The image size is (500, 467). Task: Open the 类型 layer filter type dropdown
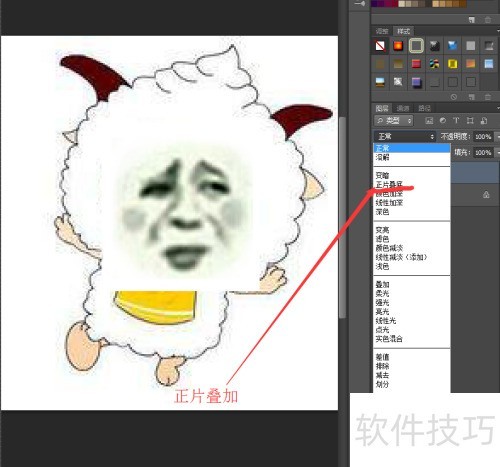pyautogui.click(x=394, y=121)
